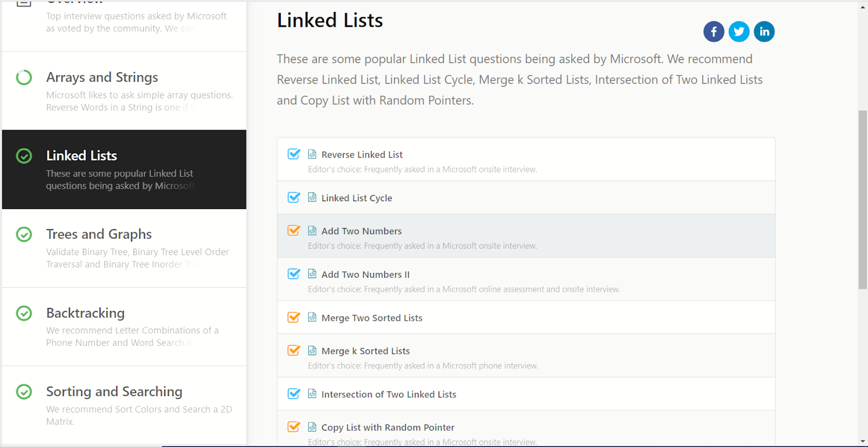
Task: Toggle the blue checkbox for Linked List Cycle
Action: pos(293,198)
